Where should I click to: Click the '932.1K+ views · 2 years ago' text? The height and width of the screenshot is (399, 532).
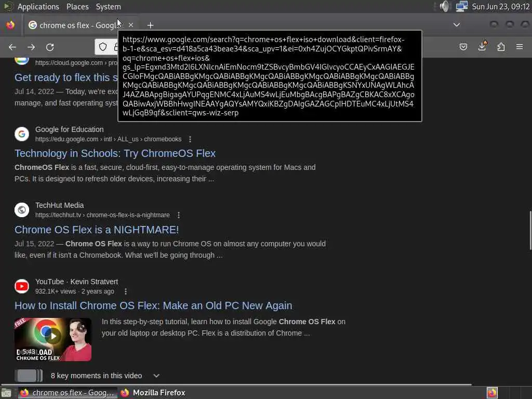click(75, 291)
